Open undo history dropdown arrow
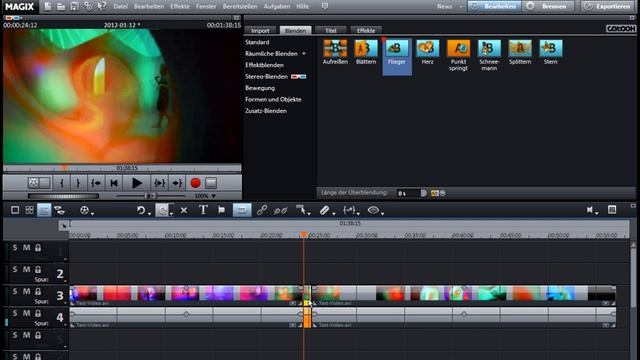This screenshot has width=640, height=360. (x=149, y=213)
